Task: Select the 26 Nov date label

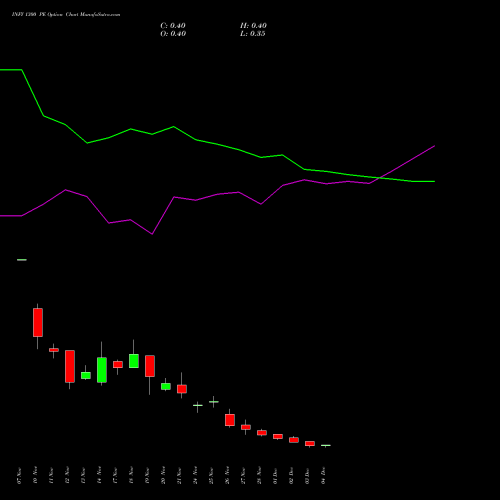Action: click(227, 476)
